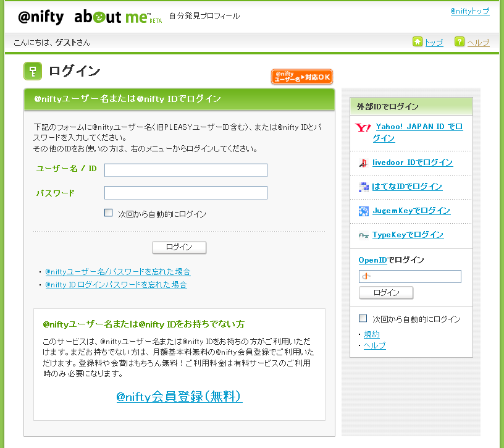Viewport: 504px width, 448px height.
Task: Click the TypeKey key icon
Action: pyautogui.click(x=363, y=235)
